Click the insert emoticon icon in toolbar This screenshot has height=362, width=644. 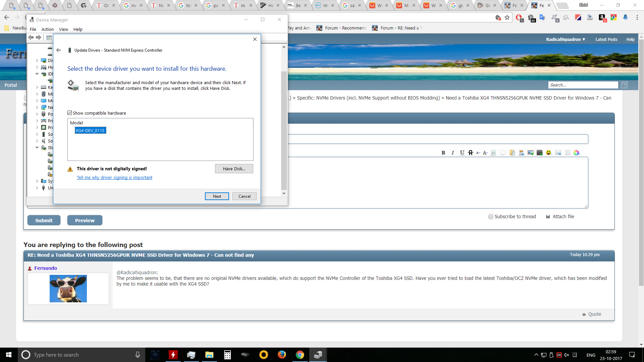pyautogui.click(x=549, y=153)
